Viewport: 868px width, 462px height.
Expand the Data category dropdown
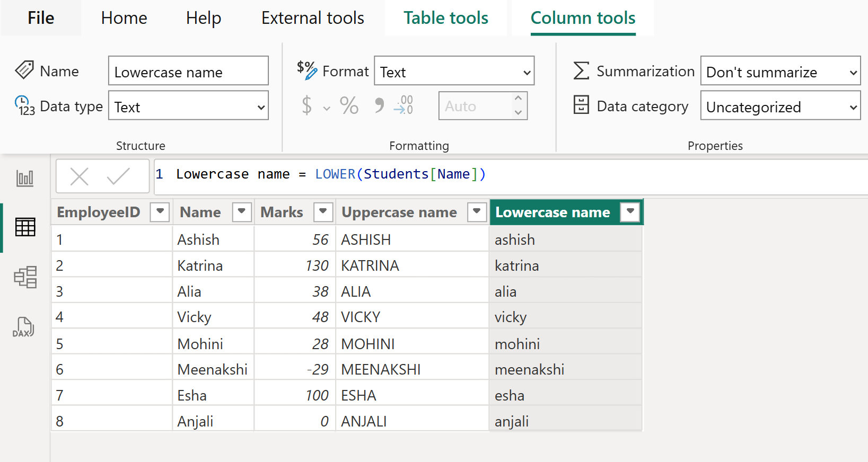(x=780, y=106)
